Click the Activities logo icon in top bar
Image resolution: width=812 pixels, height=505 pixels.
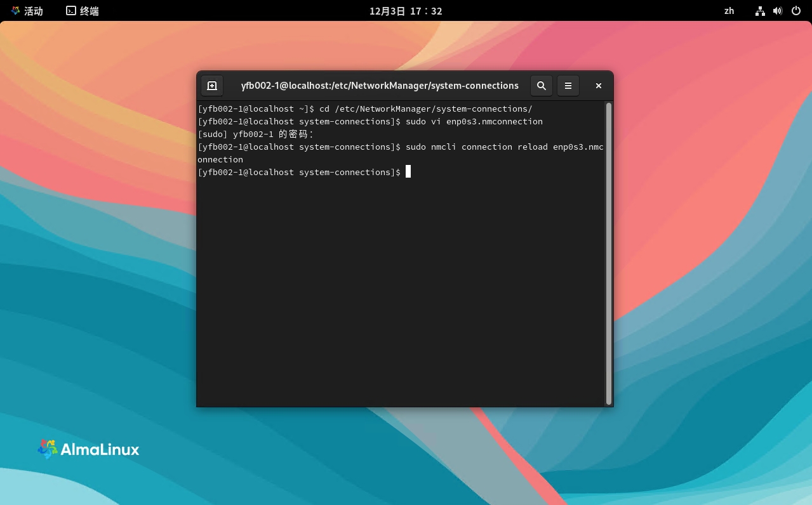click(x=15, y=11)
